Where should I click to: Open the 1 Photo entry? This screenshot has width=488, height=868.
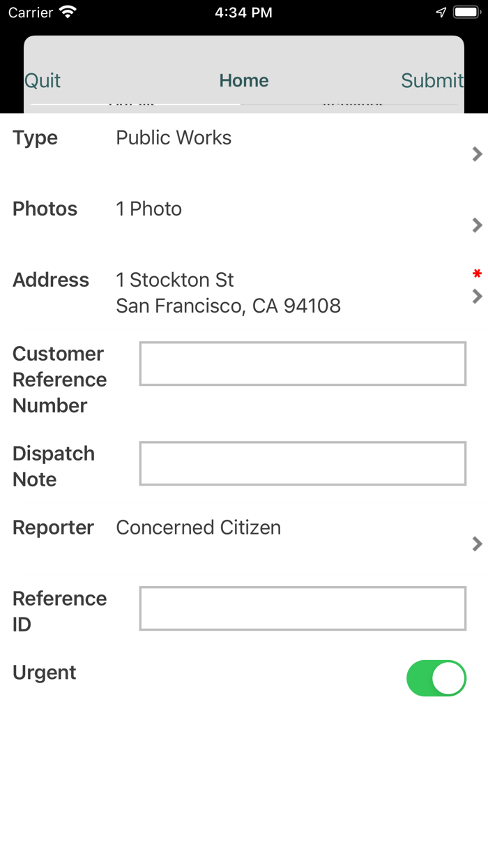point(148,209)
